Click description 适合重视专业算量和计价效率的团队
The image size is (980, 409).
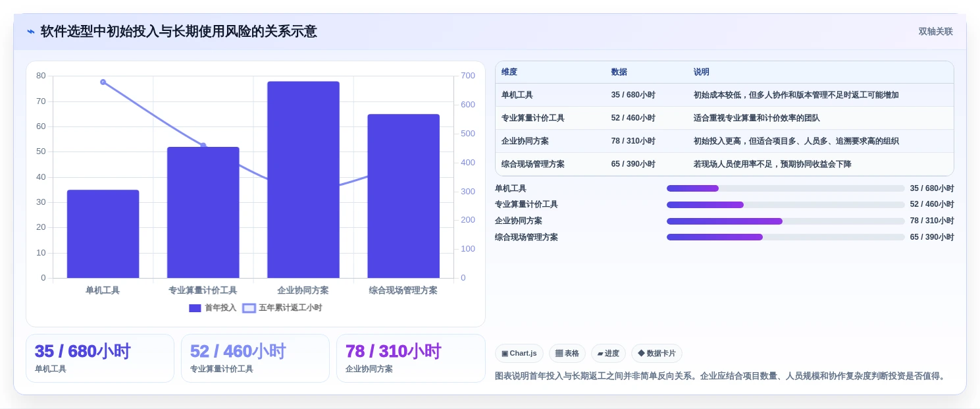pyautogui.click(x=757, y=118)
